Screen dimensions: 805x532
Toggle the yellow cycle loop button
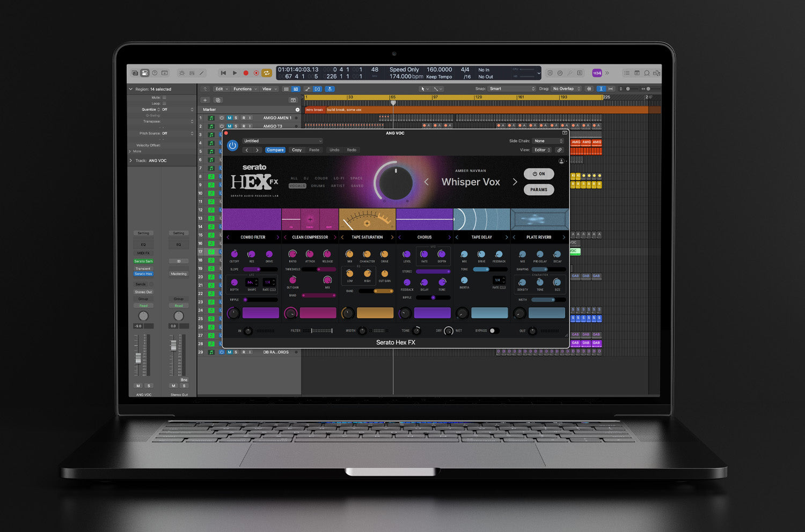coord(266,73)
